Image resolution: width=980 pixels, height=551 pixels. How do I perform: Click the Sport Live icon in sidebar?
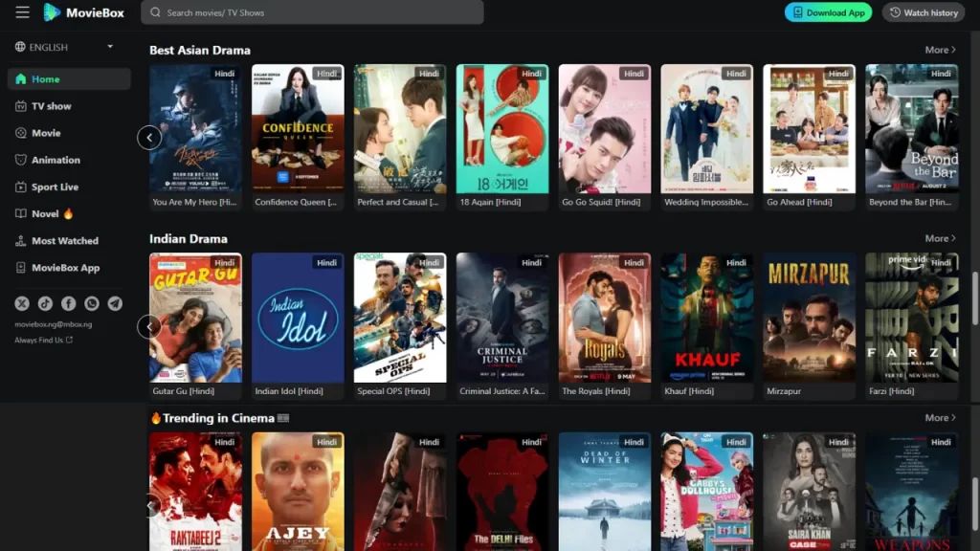(x=21, y=187)
